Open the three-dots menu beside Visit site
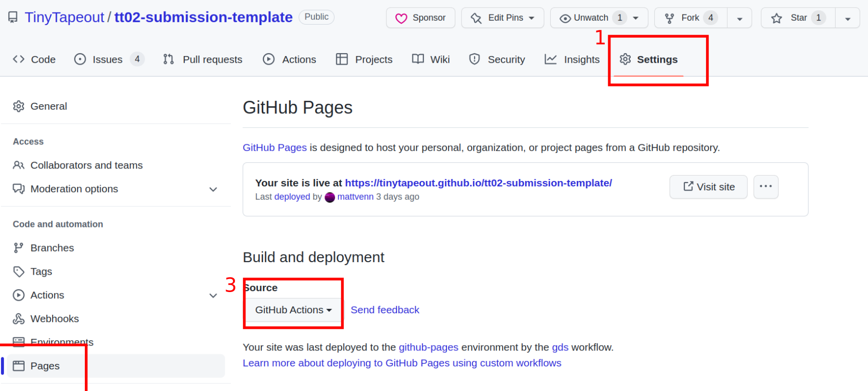 766,187
